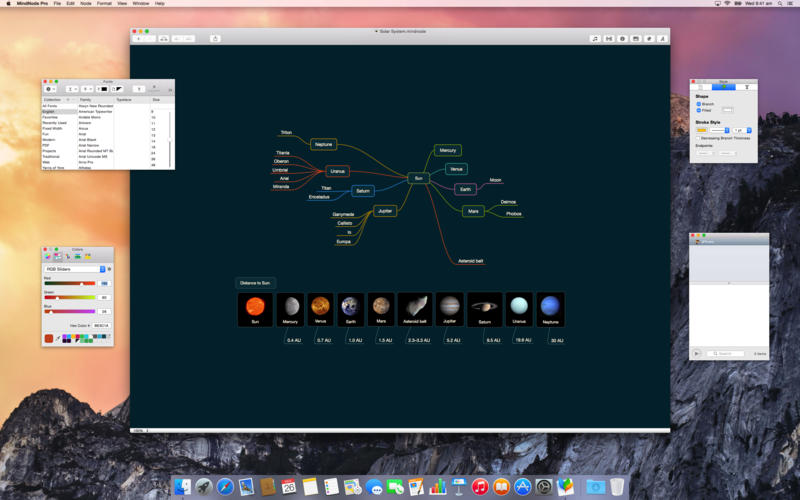Toggle the Branch shape checkbox
This screenshot has height=500, width=800.
698,103
